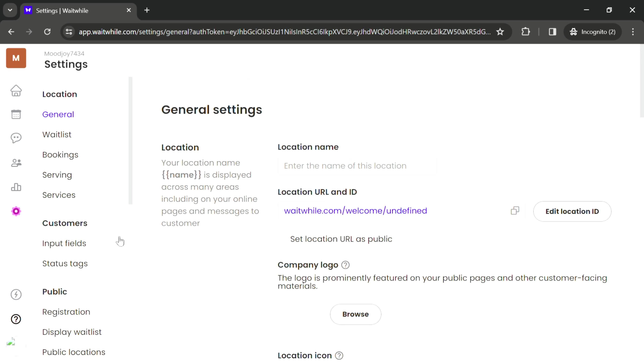Click General settings menu item
Image resolution: width=644 pixels, height=362 pixels.
click(x=58, y=114)
